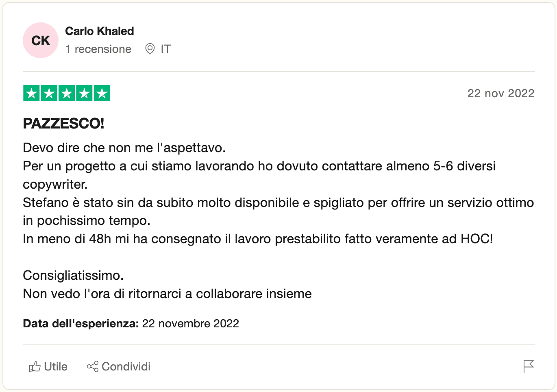Open the PAZZESCO! review title
The width and height of the screenshot is (557, 392).
point(64,123)
